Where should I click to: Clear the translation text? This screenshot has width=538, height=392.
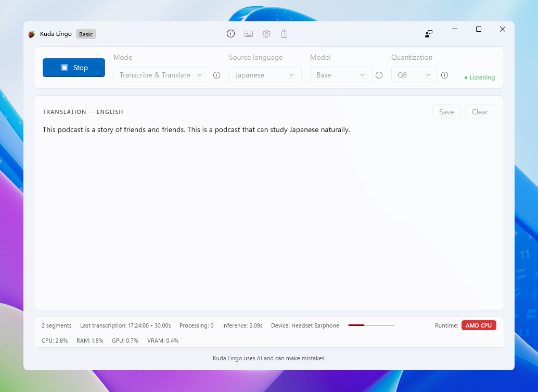point(480,112)
